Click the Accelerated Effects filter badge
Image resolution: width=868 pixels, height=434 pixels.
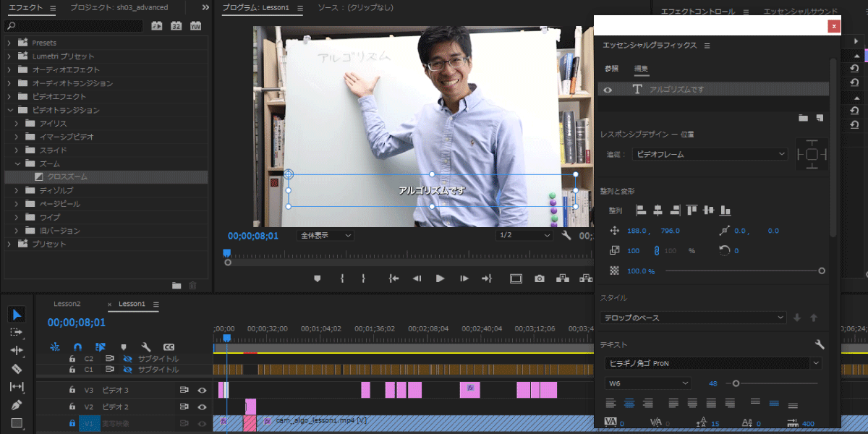157,26
